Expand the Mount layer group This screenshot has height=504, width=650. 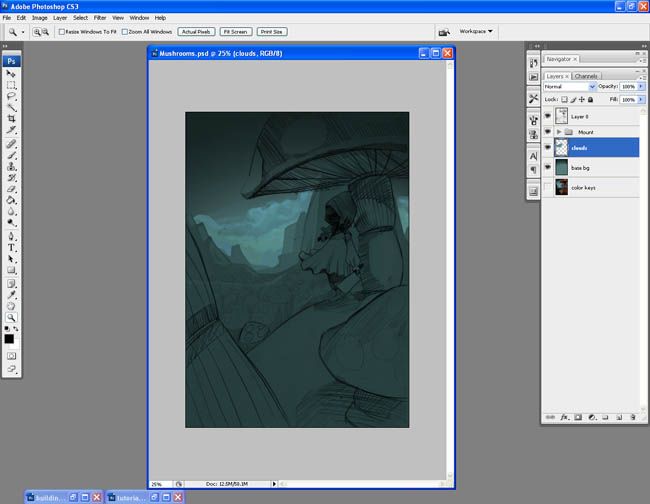click(x=559, y=132)
